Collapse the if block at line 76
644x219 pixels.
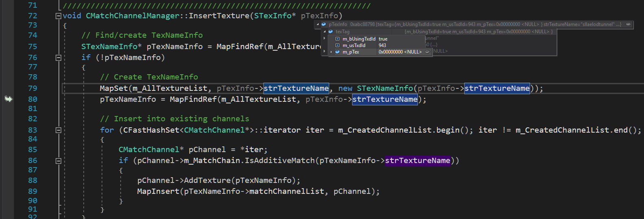tap(58, 58)
